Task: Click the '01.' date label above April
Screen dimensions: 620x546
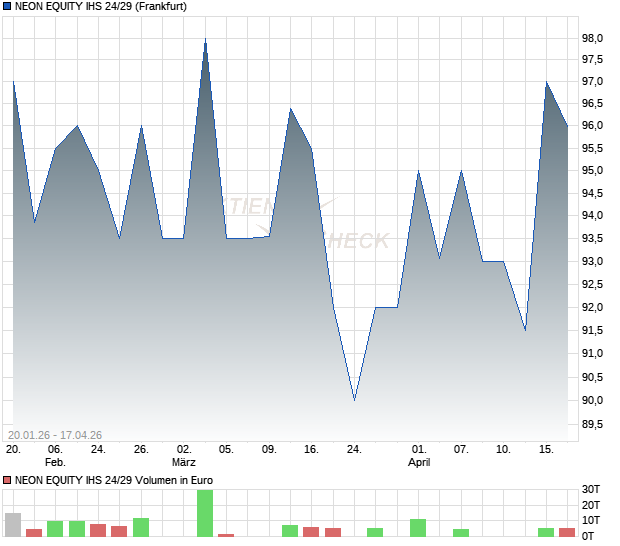Action: tap(419, 450)
